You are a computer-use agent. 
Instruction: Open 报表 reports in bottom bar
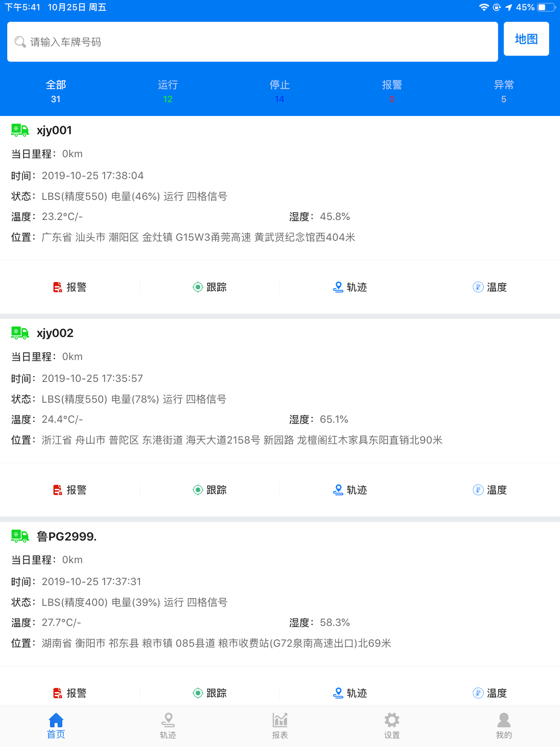click(280, 726)
